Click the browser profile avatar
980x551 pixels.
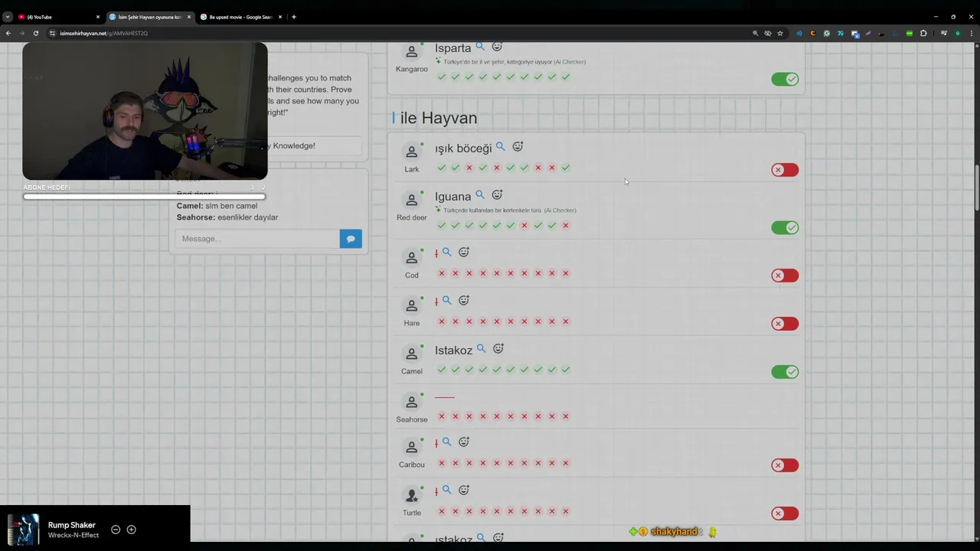[957, 33]
